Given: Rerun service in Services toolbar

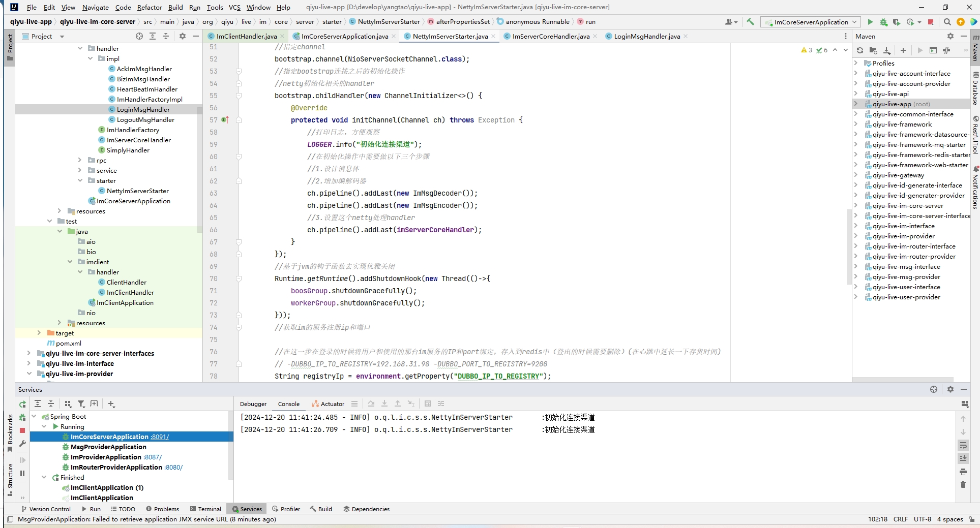Looking at the screenshot, I should click(22, 404).
